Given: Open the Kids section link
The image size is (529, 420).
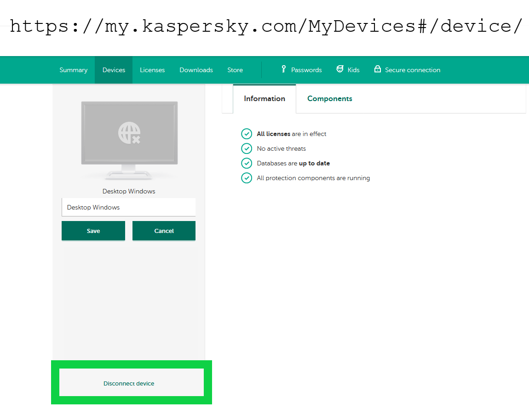Looking at the screenshot, I should click(x=354, y=70).
